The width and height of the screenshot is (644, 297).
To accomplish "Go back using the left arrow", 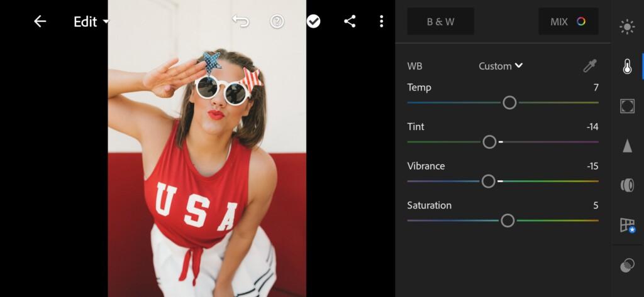I will pyautogui.click(x=40, y=21).
